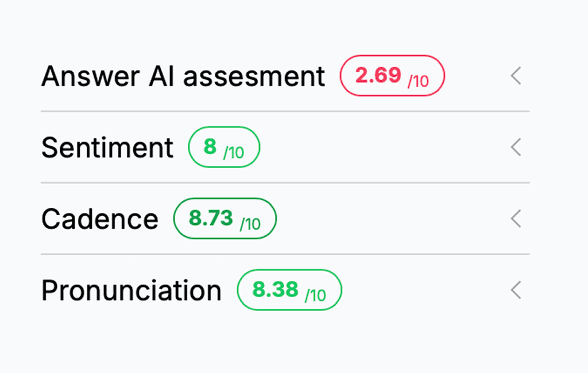Click the word "AI" in the first heading

pos(161,76)
